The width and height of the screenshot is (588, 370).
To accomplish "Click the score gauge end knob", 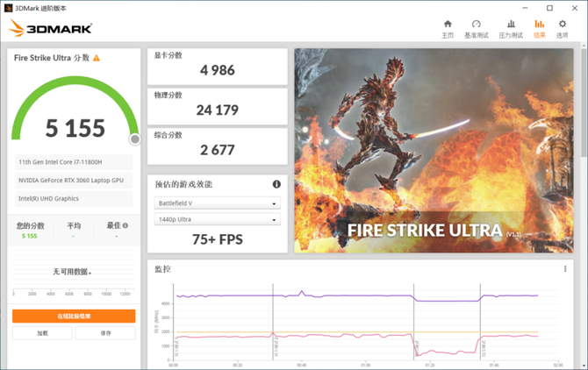I will point(135,139).
